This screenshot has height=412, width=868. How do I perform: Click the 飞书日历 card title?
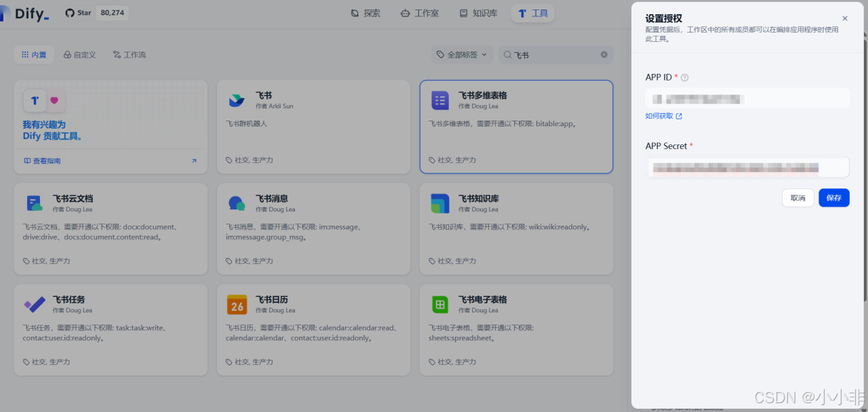point(272,300)
